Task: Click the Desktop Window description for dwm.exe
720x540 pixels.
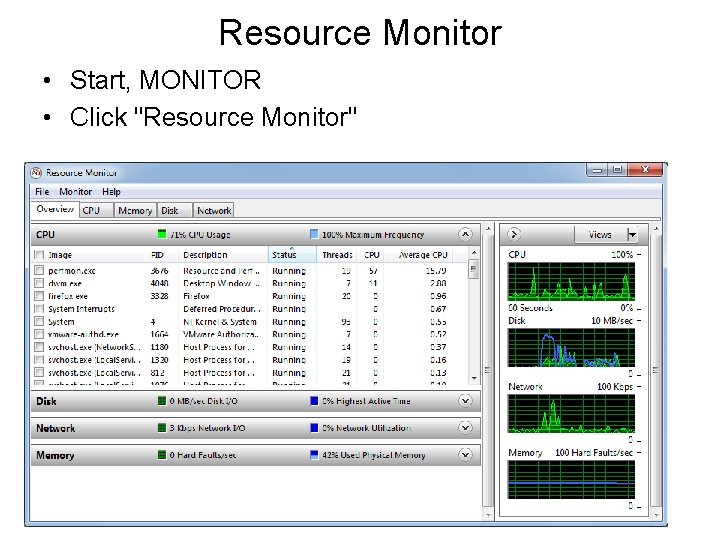Action: (x=221, y=283)
